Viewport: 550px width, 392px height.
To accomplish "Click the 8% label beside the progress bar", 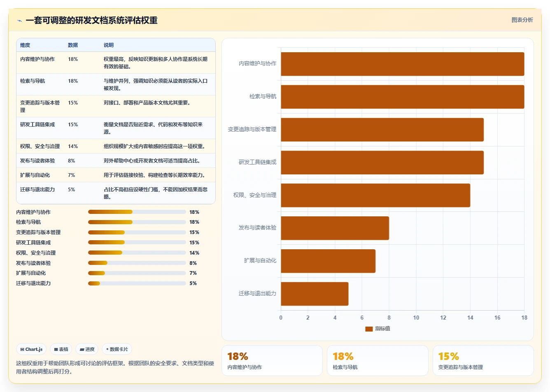I will 193,263.
